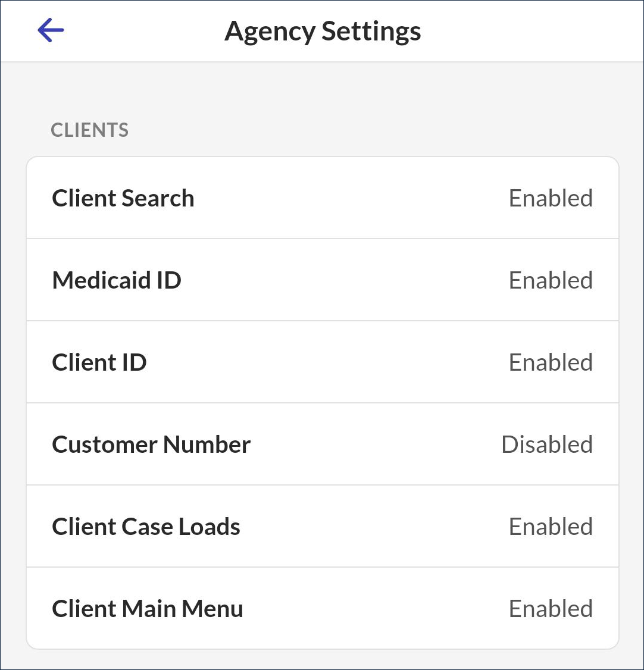Click the 'Client Main Menu' label text
This screenshot has width=644, height=670.
click(x=148, y=609)
